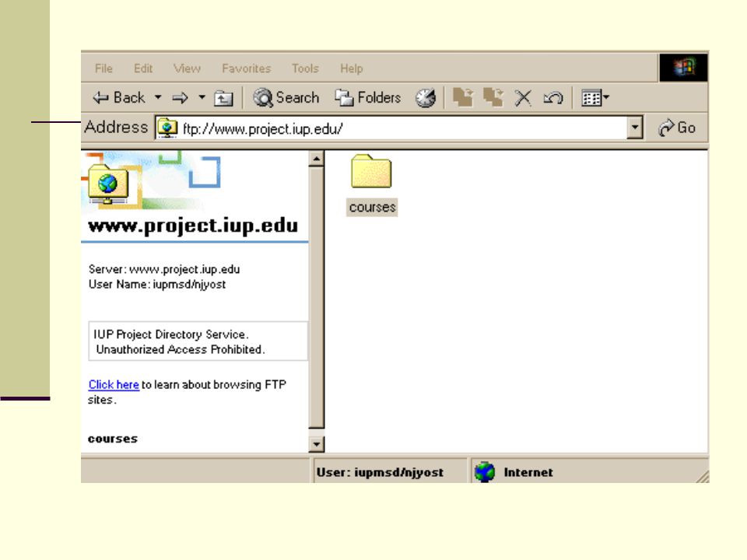Click the 'Unauthorized Access Prohibited.' message
This screenshot has height=560, width=747.
point(180,349)
